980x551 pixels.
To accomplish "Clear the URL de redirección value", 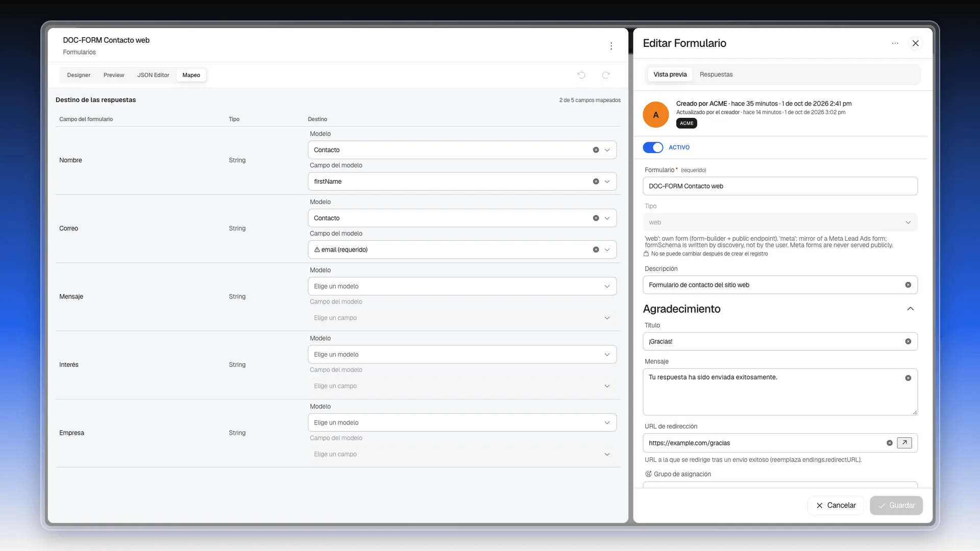I will click(x=890, y=443).
